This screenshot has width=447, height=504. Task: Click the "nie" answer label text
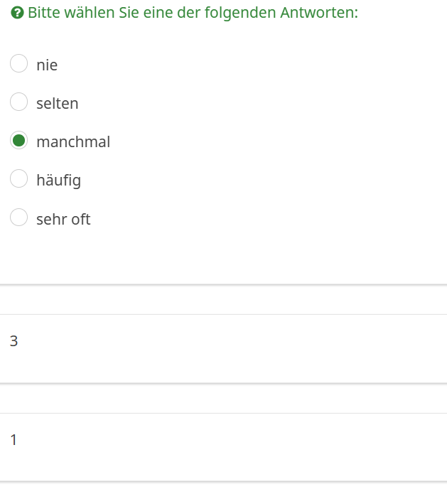coord(47,65)
